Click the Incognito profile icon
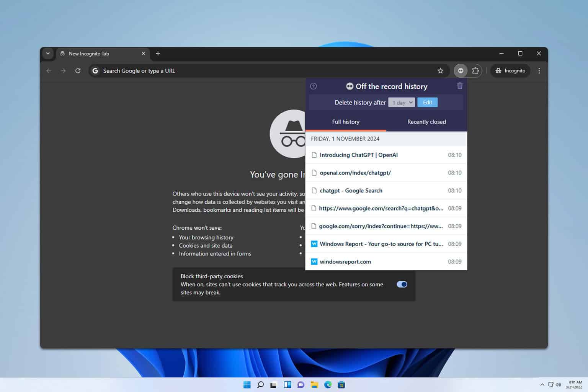The width and height of the screenshot is (588, 392). pyautogui.click(x=498, y=70)
